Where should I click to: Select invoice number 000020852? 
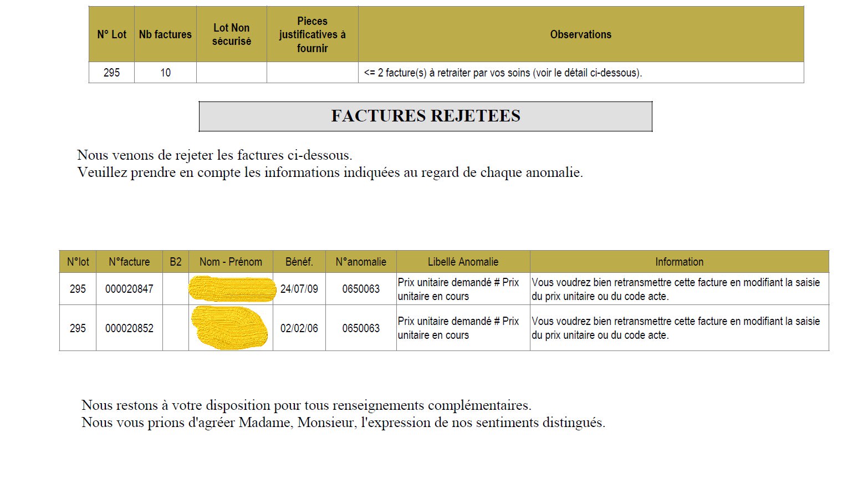click(129, 328)
